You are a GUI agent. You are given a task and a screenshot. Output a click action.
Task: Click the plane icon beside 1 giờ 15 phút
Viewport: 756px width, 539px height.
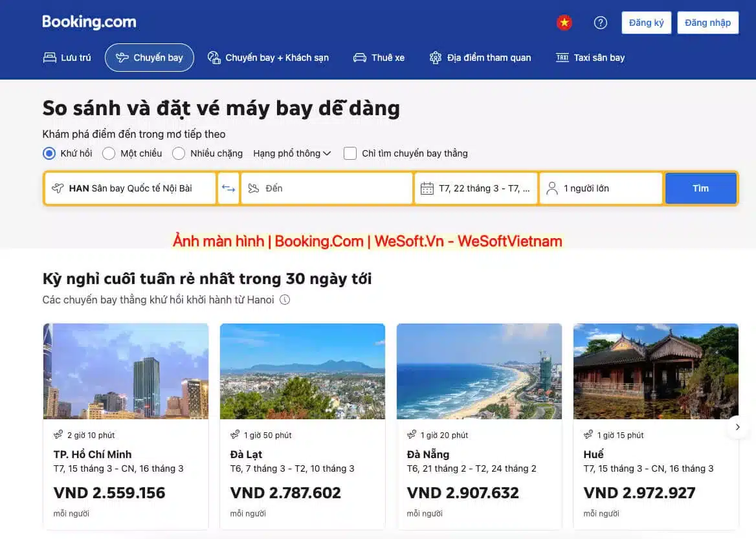(x=588, y=435)
